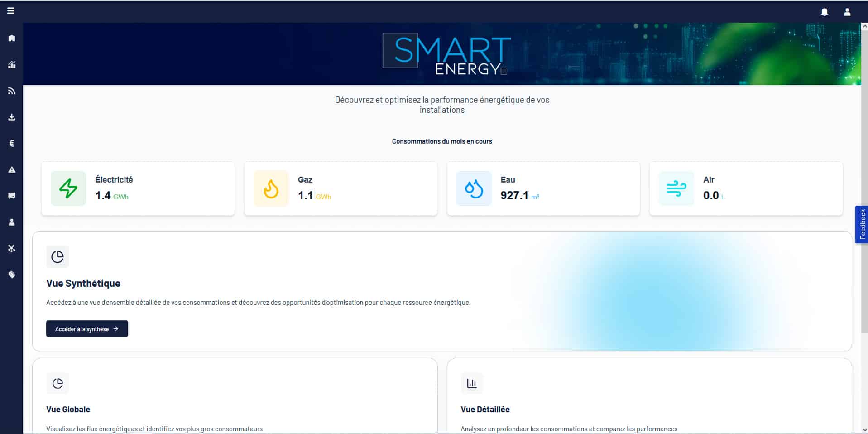Open the euro costs sidebar icon
This screenshot has height=434, width=868.
coord(12,144)
